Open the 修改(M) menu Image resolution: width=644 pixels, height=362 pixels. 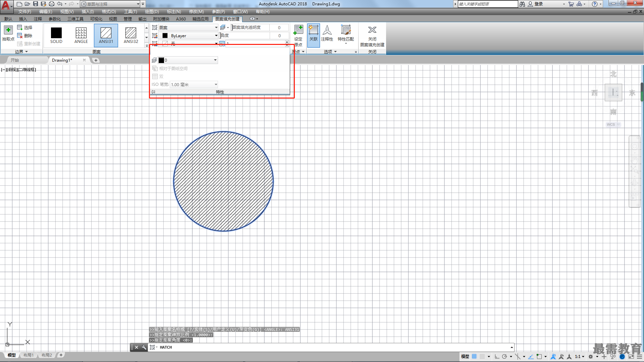tap(197, 12)
